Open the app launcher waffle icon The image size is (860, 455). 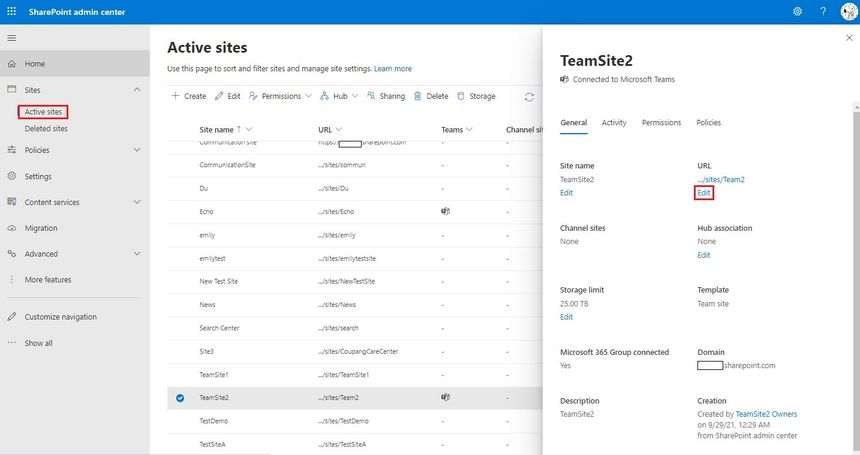tap(12, 12)
